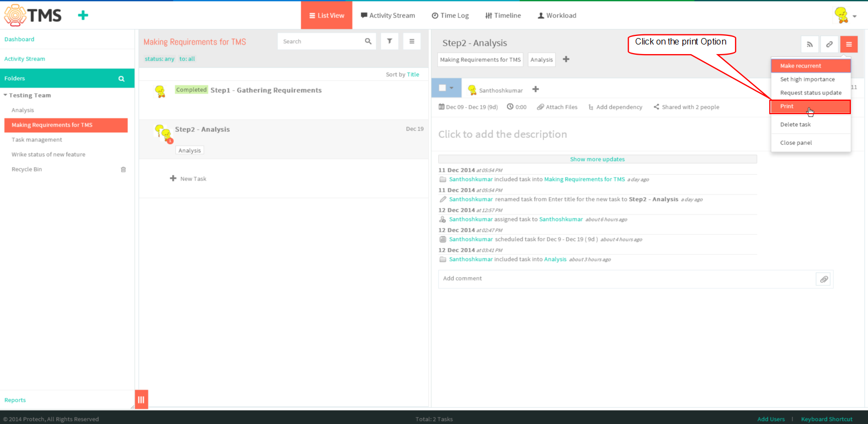The image size is (868, 424).
Task: Click the RSS feed icon in task panel
Action: [810, 44]
